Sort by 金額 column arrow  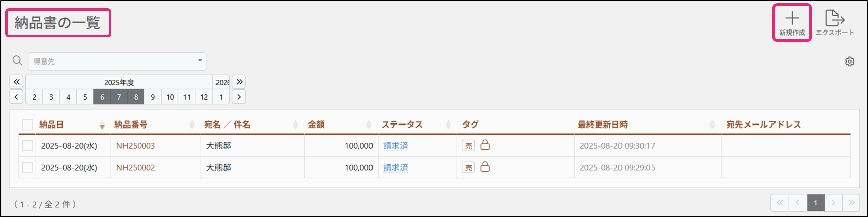[369, 125]
